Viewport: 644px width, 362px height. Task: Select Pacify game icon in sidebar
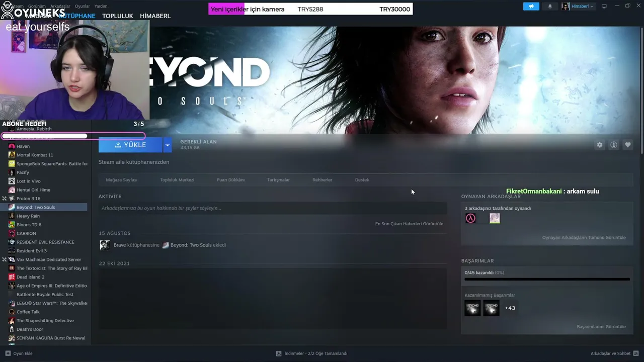click(x=12, y=172)
